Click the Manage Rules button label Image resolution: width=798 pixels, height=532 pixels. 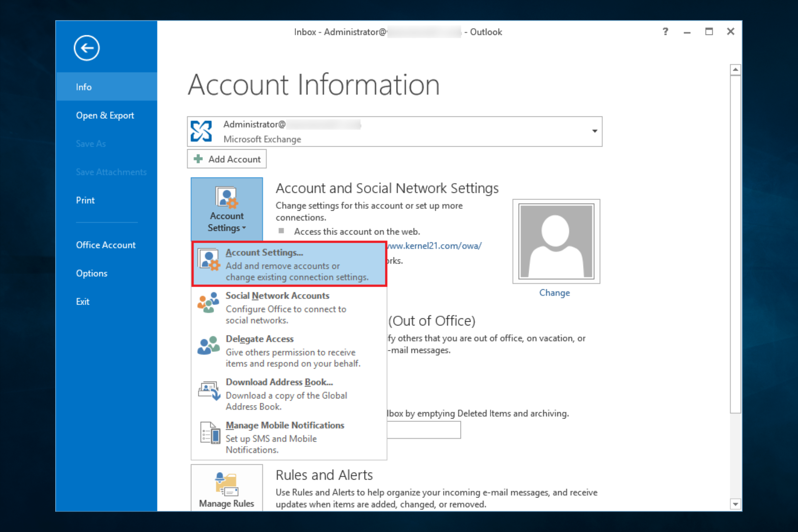(227, 503)
